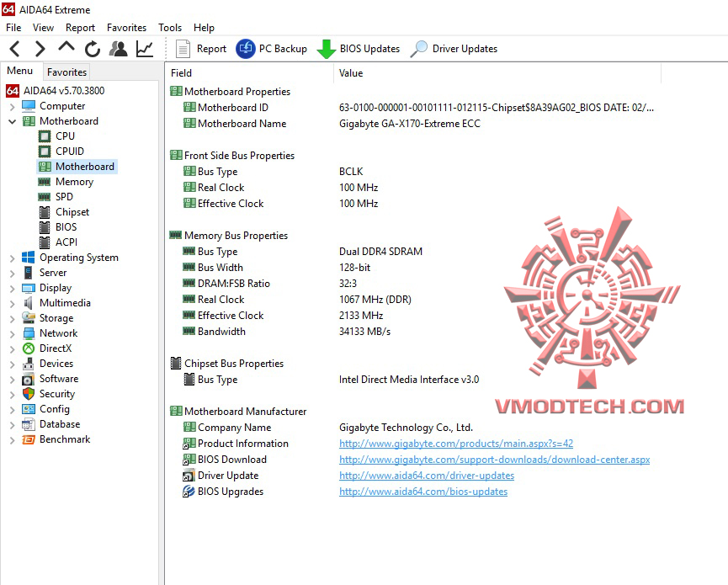Open the SPD tree entry

pyautogui.click(x=64, y=197)
